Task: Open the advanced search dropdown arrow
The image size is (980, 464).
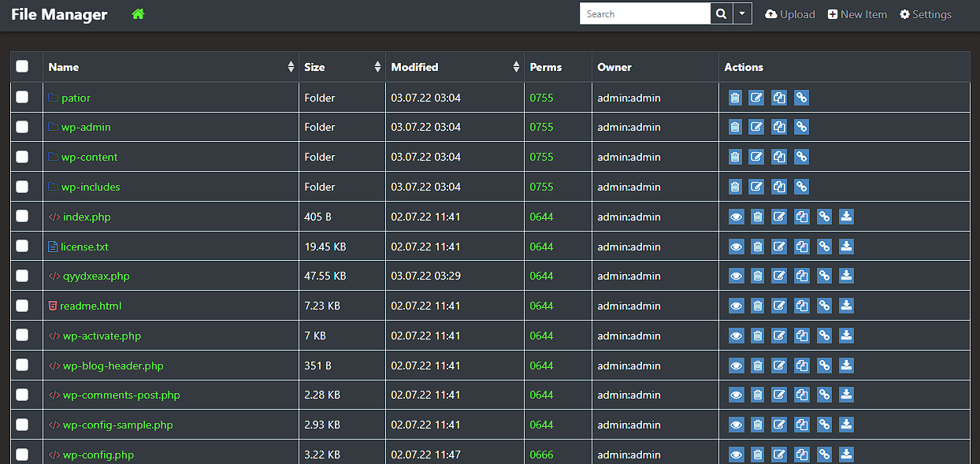Action: click(x=742, y=14)
